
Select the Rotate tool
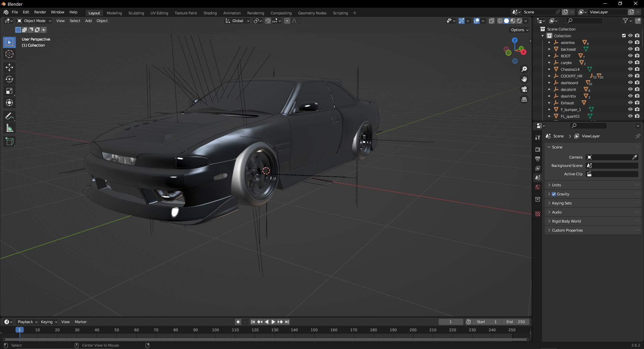point(9,79)
